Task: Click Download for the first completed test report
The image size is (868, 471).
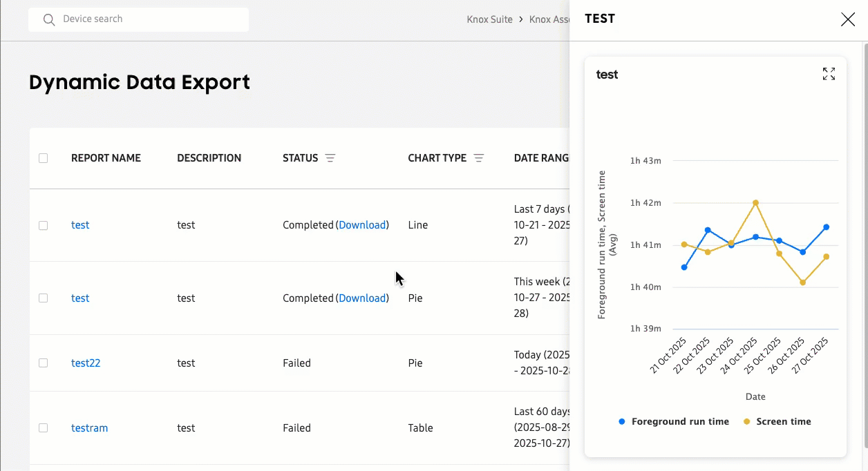Action: [x=362, y=224]
